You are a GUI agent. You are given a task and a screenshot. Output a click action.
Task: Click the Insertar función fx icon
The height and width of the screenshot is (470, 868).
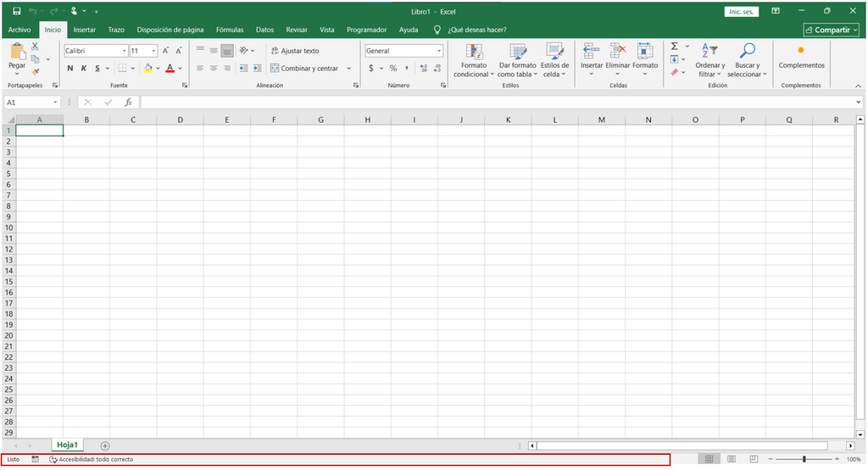128,102
